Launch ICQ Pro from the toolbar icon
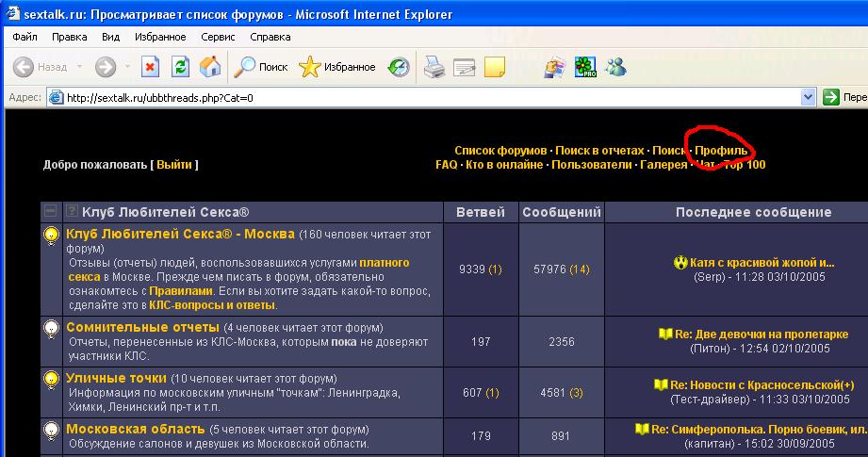Image resolution: width=868 pixels, height=457 pixels. pyautogui.click(x=587, y=67)
